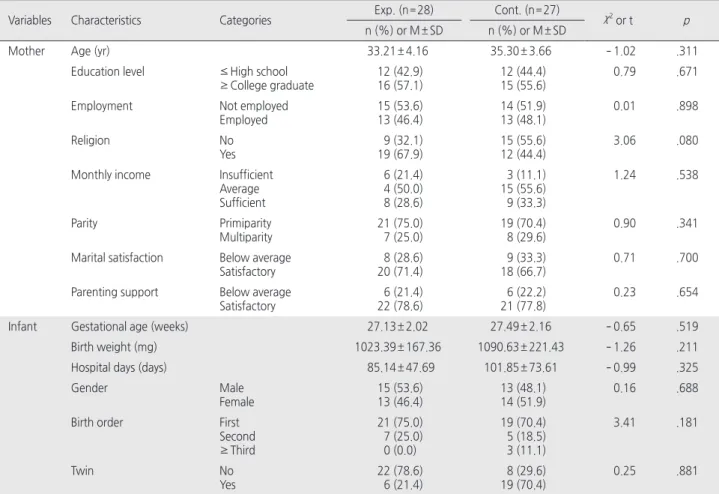Select the Age t value '-1.02'

click(x=621, y=51)
